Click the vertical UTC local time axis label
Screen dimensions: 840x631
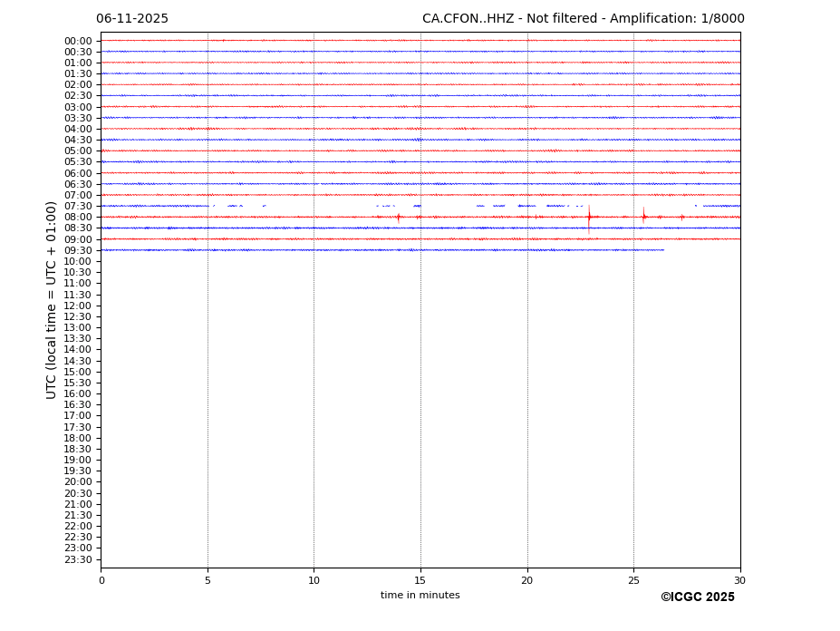click(x=52, y=300)
